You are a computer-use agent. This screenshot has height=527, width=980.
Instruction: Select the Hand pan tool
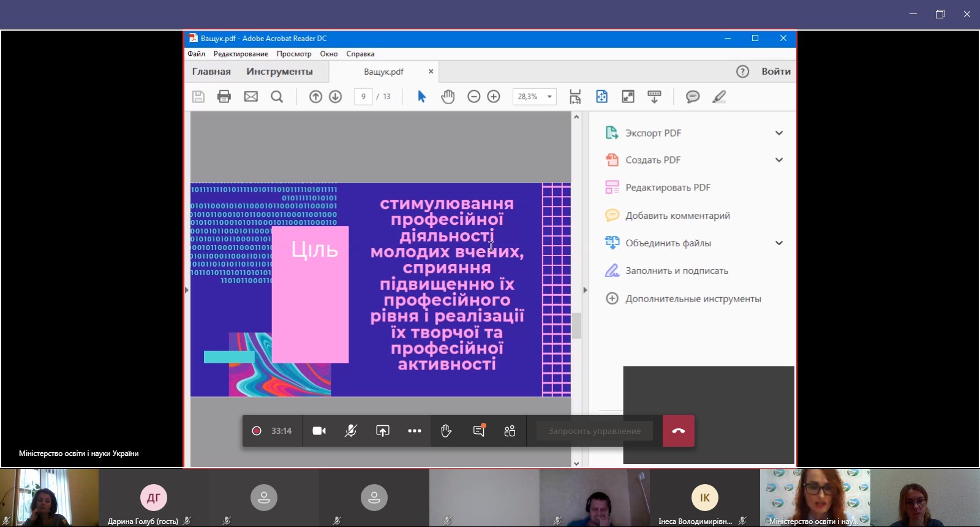448,97
